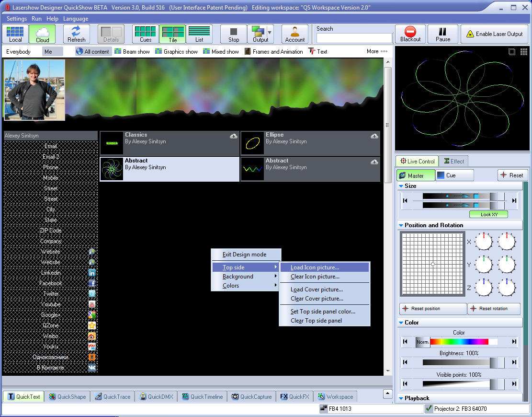Switch to Local content view
This screenshot has height=417, width=532.
point(15,34)
